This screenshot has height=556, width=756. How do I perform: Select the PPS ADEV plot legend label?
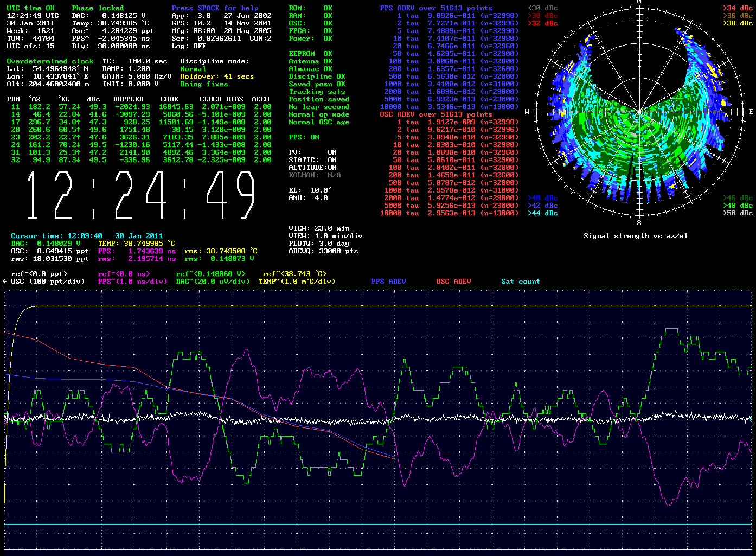(388, 282)
